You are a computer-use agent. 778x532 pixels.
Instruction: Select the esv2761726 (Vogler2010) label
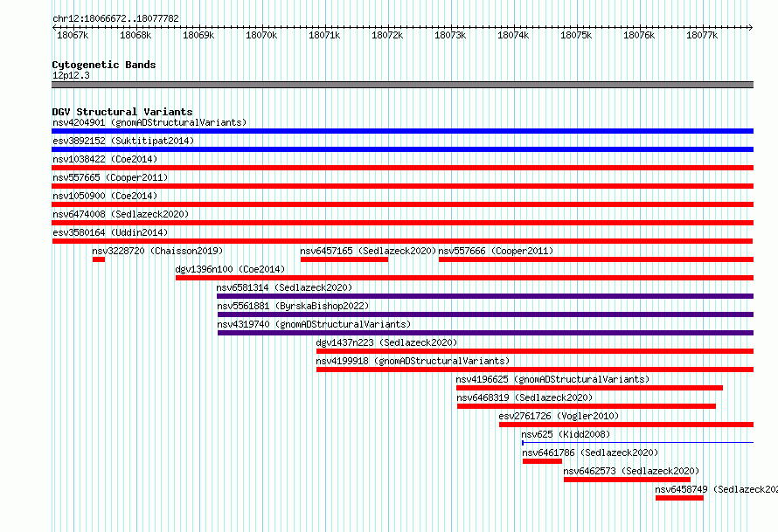point(559,416)
